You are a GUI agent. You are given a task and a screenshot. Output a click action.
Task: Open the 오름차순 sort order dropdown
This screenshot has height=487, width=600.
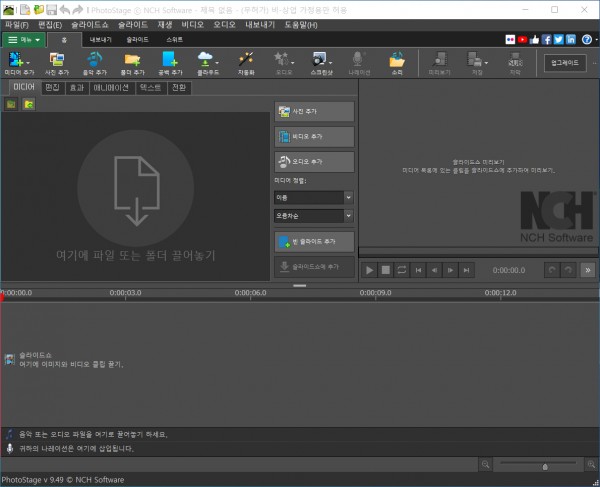(x=313, y=216)
